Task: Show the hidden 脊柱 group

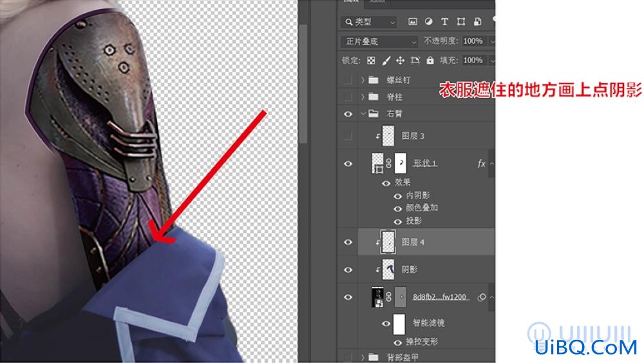Action: [348, 97]
